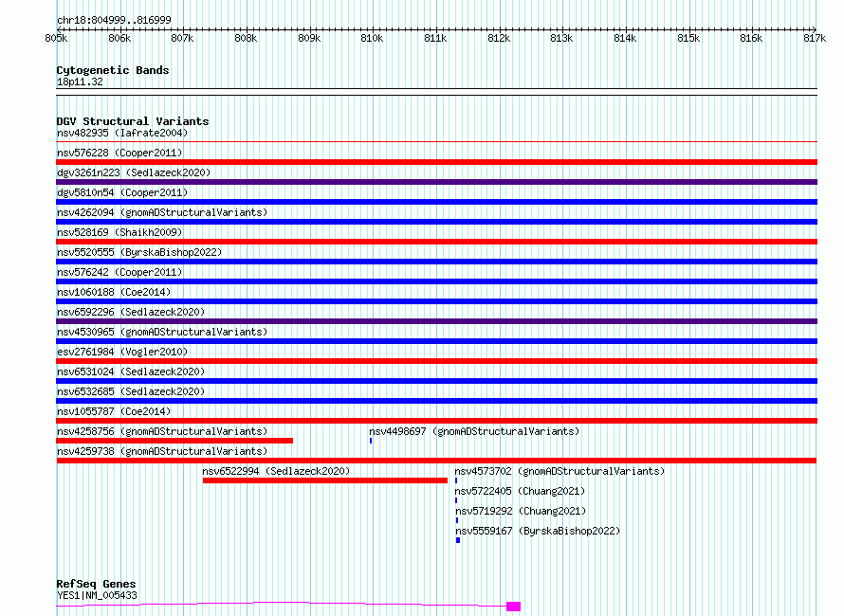
Task: Click the small blue nsv4498697 variant marker
Action: point(371,441)
